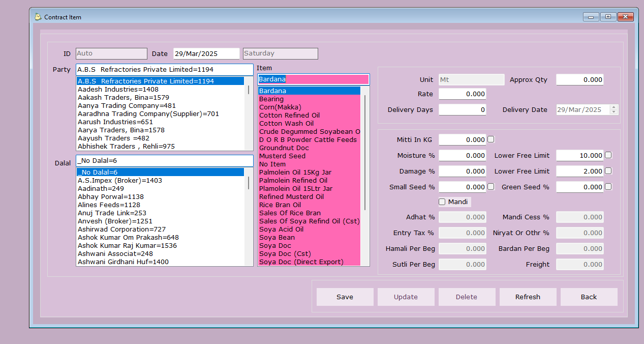The image size is (644, 344).
Task: Select dalal Ashwani Girdhani Huf=1400
Action: (160, 262)
